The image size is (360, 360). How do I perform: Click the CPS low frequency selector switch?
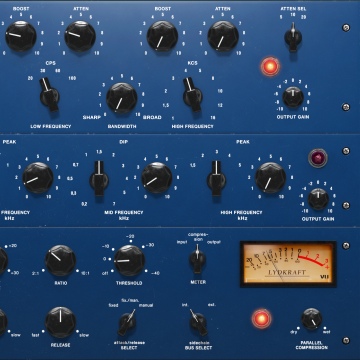[x=49, y=94]
